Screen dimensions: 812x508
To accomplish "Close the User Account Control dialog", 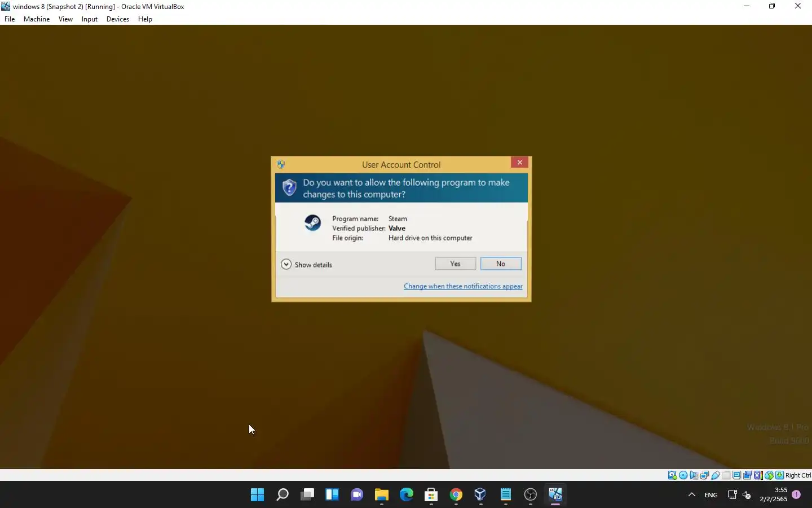I will (x=519, y=163).
